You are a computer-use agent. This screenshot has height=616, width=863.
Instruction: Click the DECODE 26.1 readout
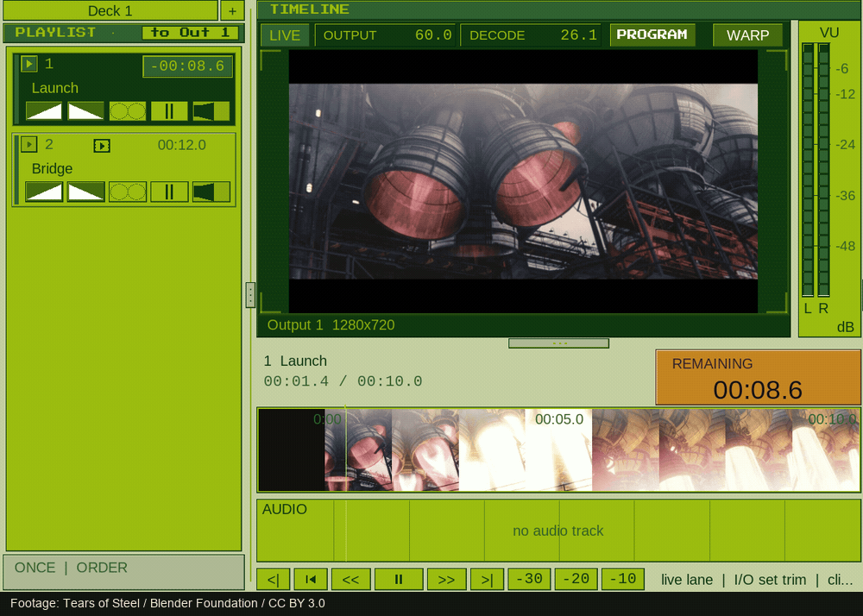531,35
